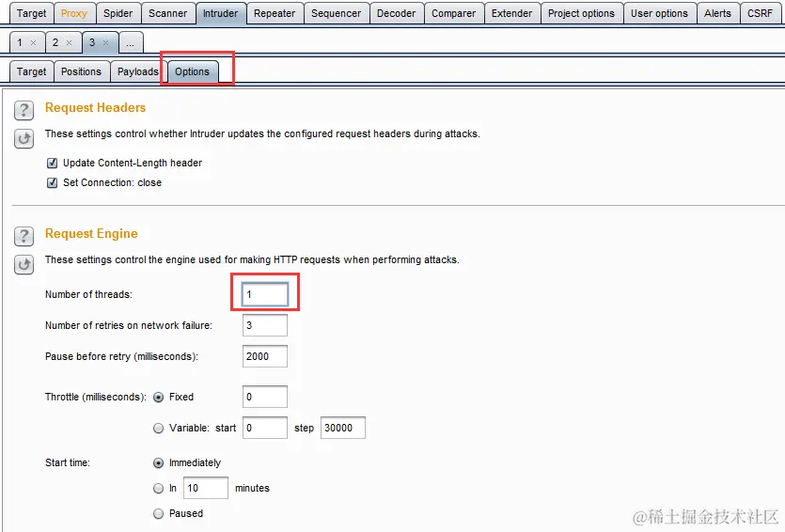Select the Options sub-tab
Screen dimensions: 785x532
192,71
